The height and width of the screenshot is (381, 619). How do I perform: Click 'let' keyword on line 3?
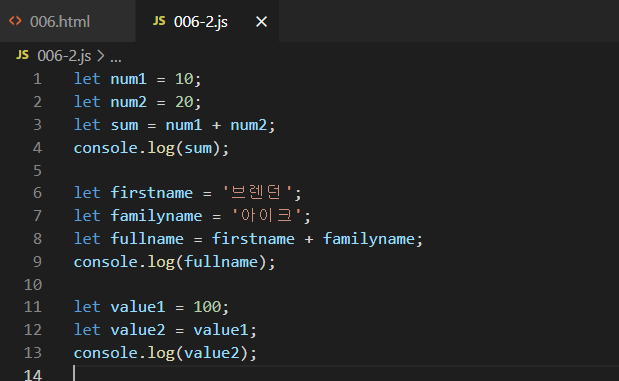[87, 125]
